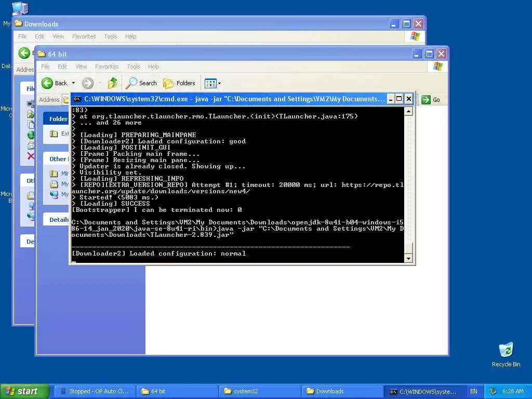Viewport: 532px width, 399px height.
Task: Click Folder tasks panel header
Action: [x=56, y=119]
